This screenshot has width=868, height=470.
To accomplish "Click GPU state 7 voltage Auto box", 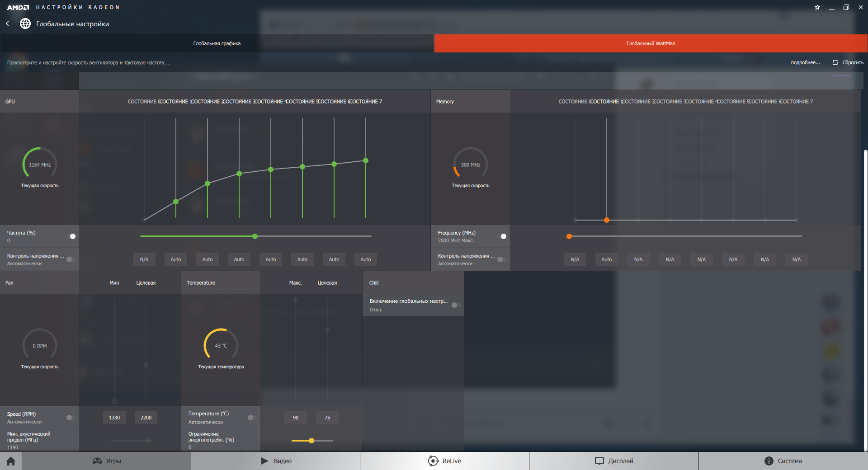I will (x=366, y=259).
